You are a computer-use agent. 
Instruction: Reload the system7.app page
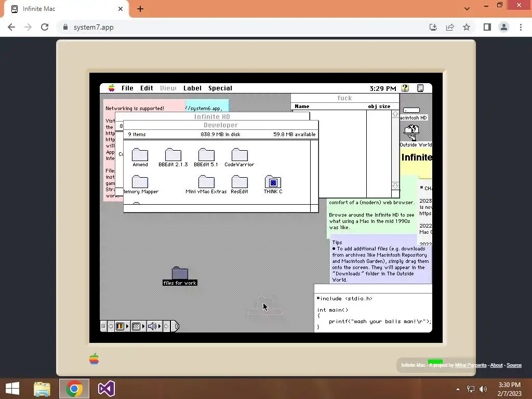point(45,27)
